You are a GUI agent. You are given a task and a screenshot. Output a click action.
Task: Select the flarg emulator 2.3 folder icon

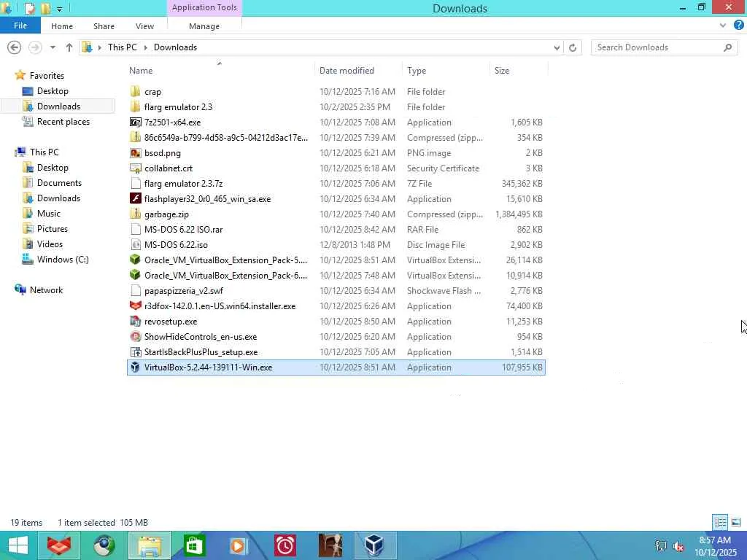(x=135, y=106)
